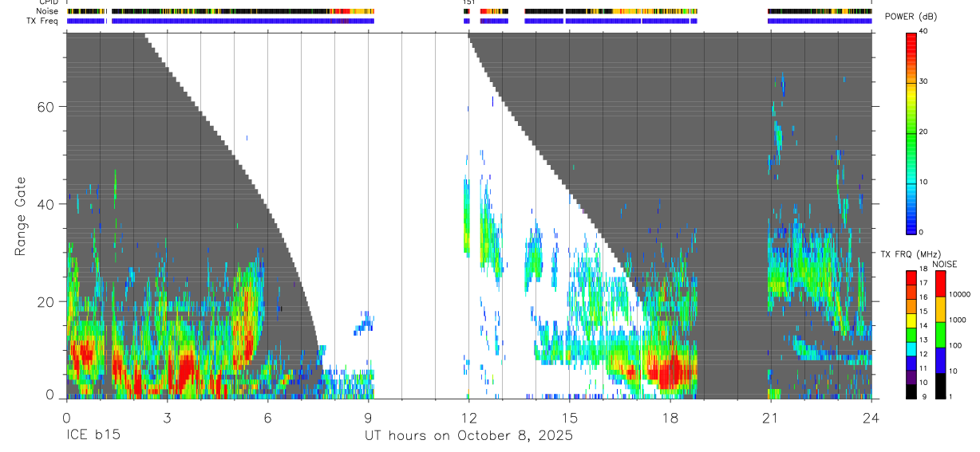The height and width of the screenshot is (452, 980).
Task: Click the 'ICE b15' radar label
Action: (x=92, y=436)
